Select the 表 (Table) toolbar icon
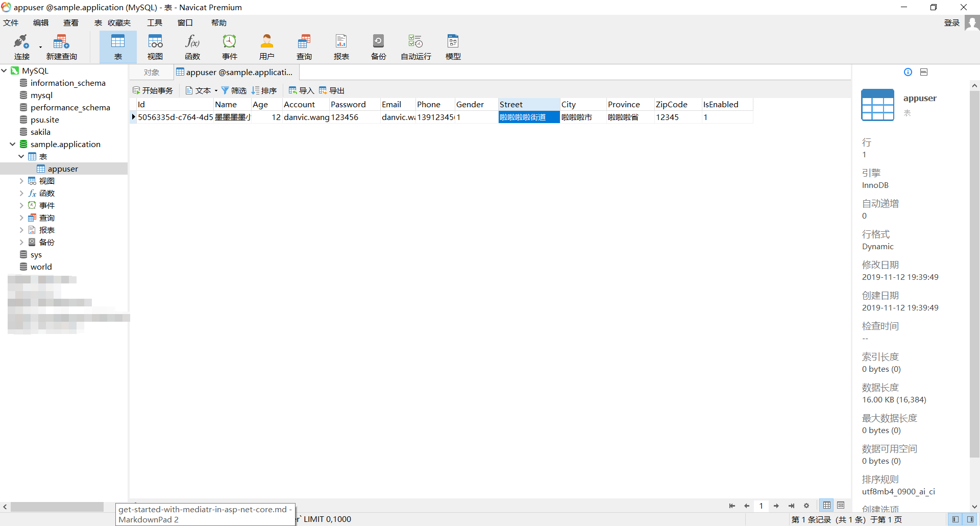Image resolution: width=980 pixels, height=526 pixels. click(x=118, y=47)
